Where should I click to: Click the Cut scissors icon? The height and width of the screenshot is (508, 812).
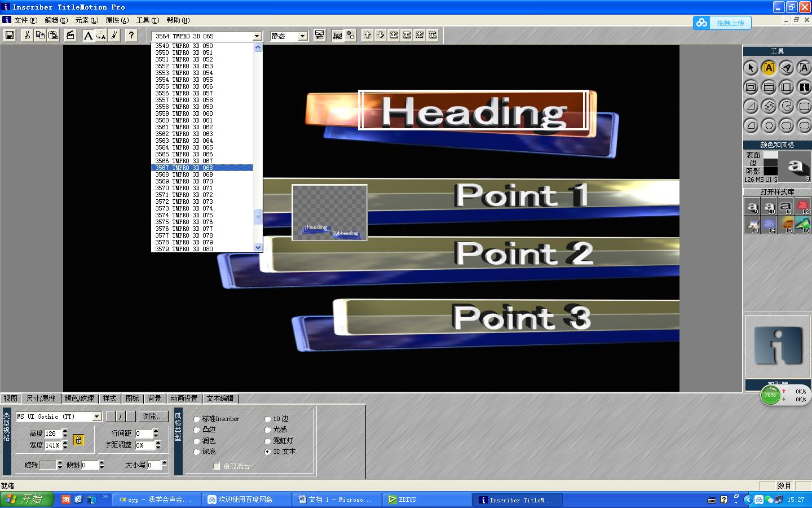tap(27, 36)
